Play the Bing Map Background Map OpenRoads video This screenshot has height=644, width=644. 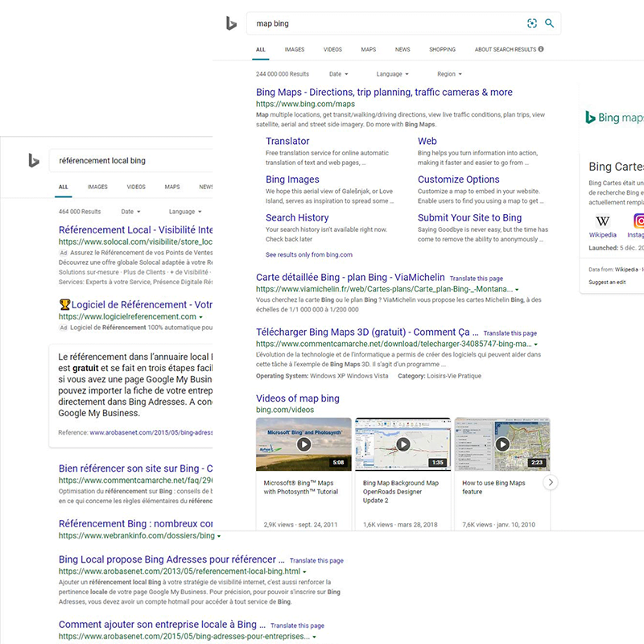point(403,444)
